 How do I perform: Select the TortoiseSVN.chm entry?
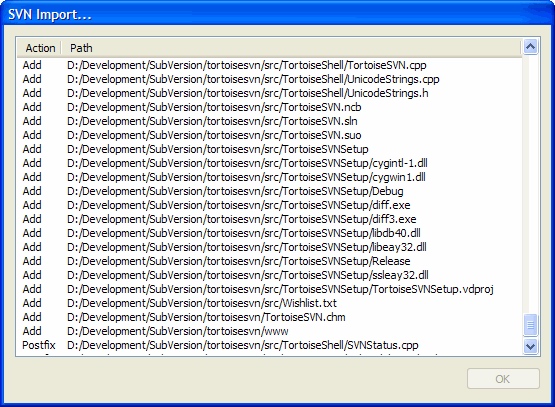pos(269,317)
